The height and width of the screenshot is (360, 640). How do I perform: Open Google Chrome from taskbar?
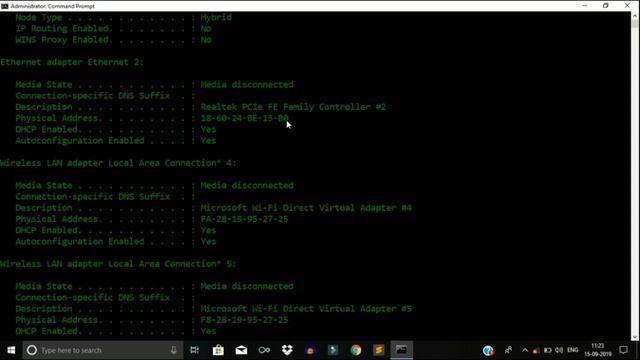pyautogui.click(x=356, y=350)
